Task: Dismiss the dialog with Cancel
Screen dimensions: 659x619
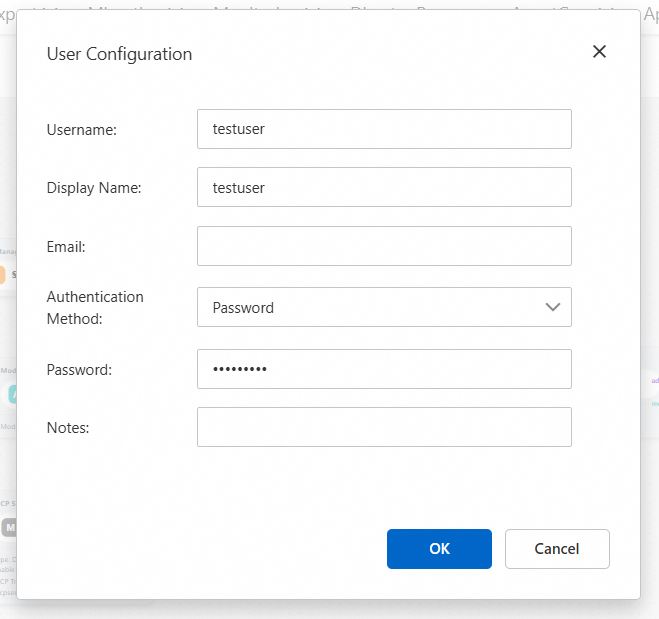Action: click(x=557, y=549)
